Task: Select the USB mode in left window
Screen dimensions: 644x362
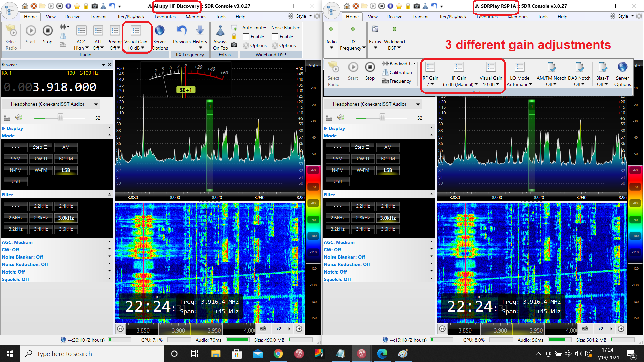Action: point(16,181)
